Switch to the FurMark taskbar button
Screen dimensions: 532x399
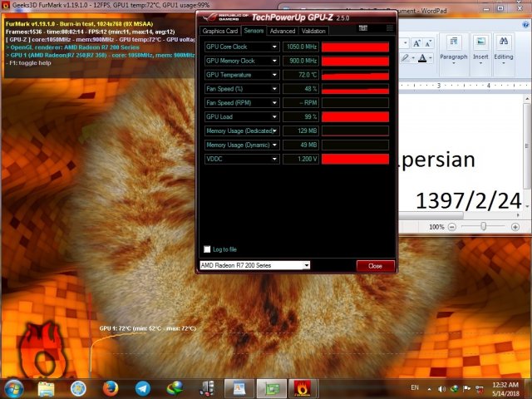pyautogui.click(x=303, y=389)
